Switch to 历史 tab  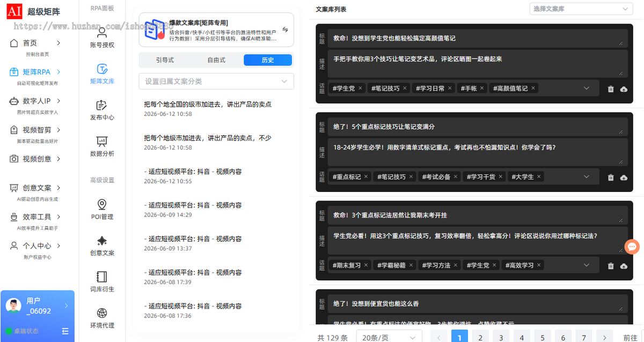coord(268,60)
